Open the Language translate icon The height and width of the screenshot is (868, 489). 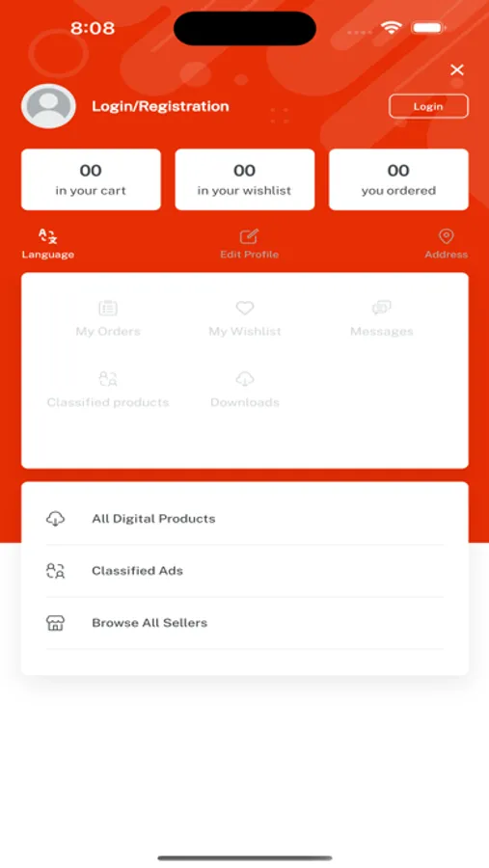[47, 236]
